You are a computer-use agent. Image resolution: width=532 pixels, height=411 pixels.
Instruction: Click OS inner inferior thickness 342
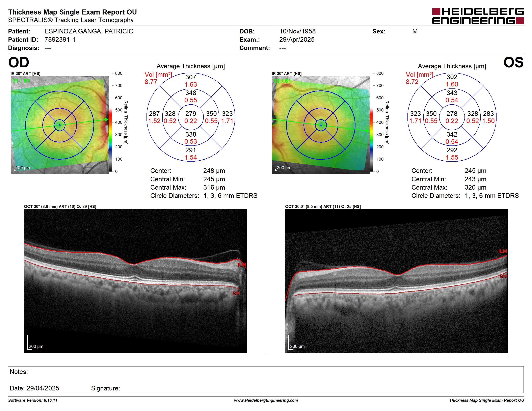pyautogui.click(x=452, y=134)
